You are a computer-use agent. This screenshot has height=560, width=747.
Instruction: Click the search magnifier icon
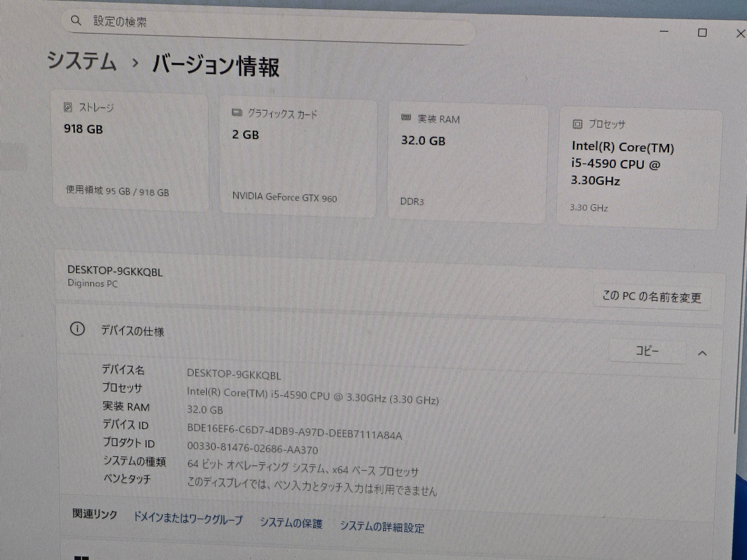click(76, 21)
